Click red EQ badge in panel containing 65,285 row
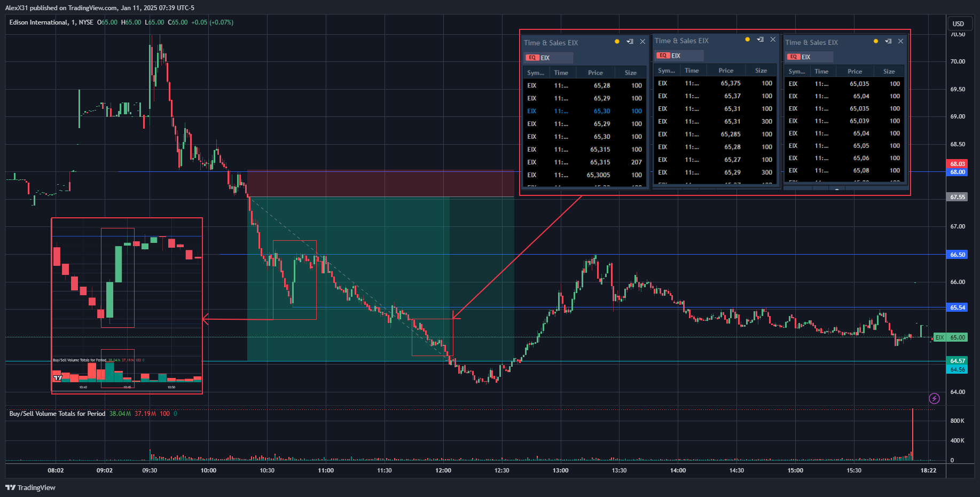The height and width of the screenshot is (497, 980). coord(663,56)
